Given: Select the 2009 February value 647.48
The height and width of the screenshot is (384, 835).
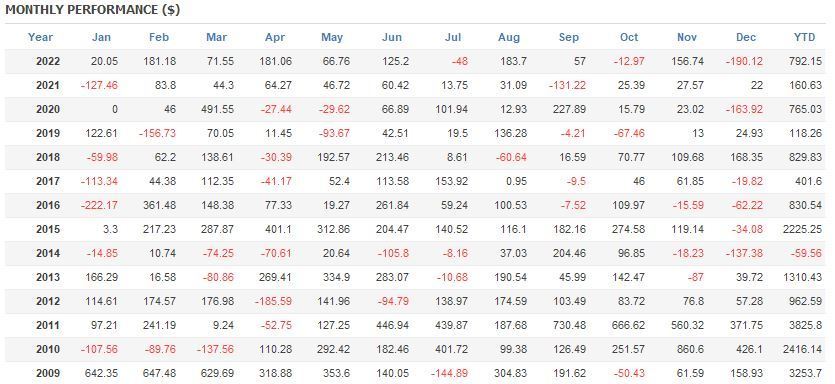Looking at the screenshot, I should pyautogui.click(x=159, y=373).
